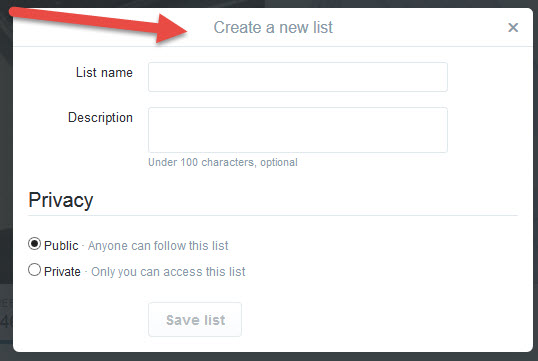The height and width of the screenshot is (361, 538).
Task: Select Private by clicking its text label
Action: click(x=62, y=271)
